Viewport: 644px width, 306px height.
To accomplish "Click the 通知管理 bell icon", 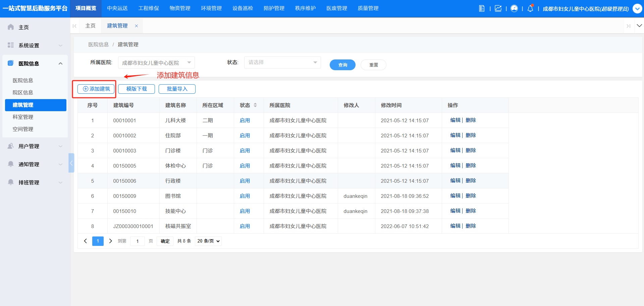I will coord(11,164).
